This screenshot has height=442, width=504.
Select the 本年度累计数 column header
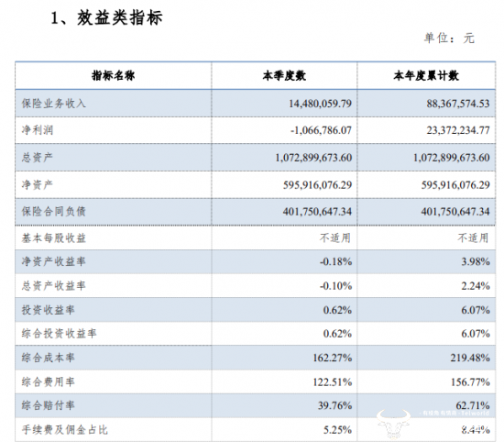pos(426,75)
